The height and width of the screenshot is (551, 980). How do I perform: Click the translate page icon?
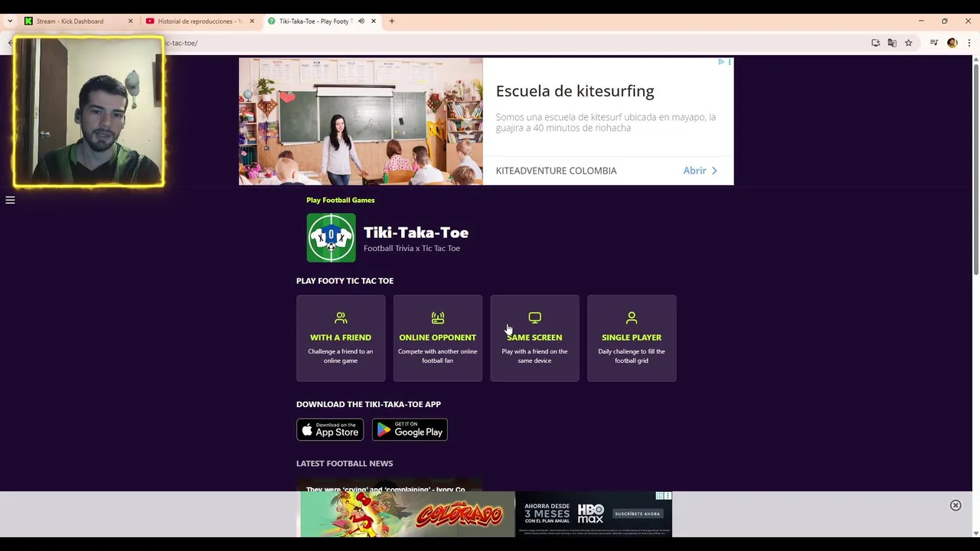[892, 43]
